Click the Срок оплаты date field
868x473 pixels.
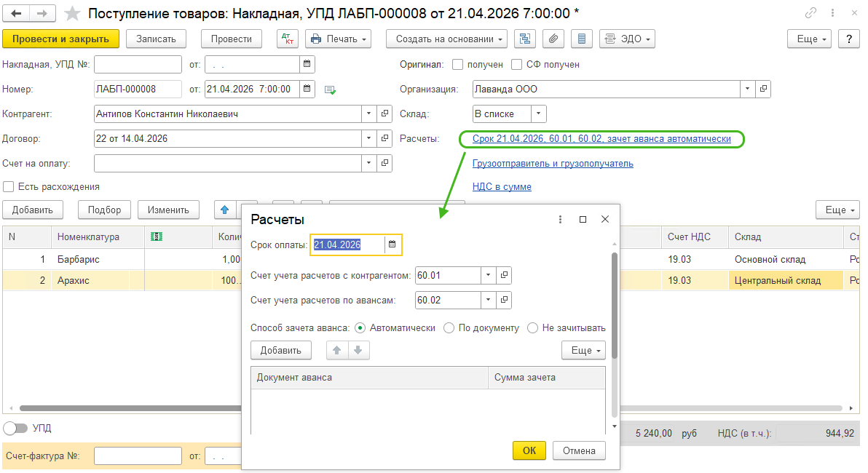[347, 245]
